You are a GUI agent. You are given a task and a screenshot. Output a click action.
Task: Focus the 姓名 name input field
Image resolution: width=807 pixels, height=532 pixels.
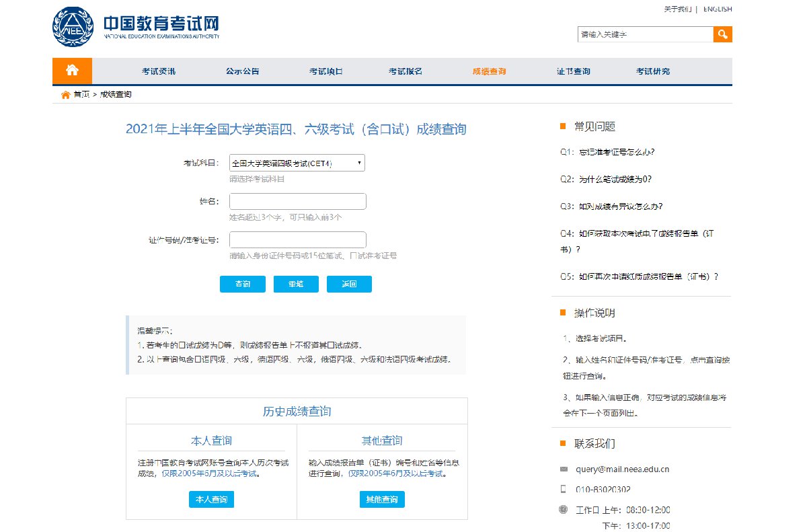(297, 201)
